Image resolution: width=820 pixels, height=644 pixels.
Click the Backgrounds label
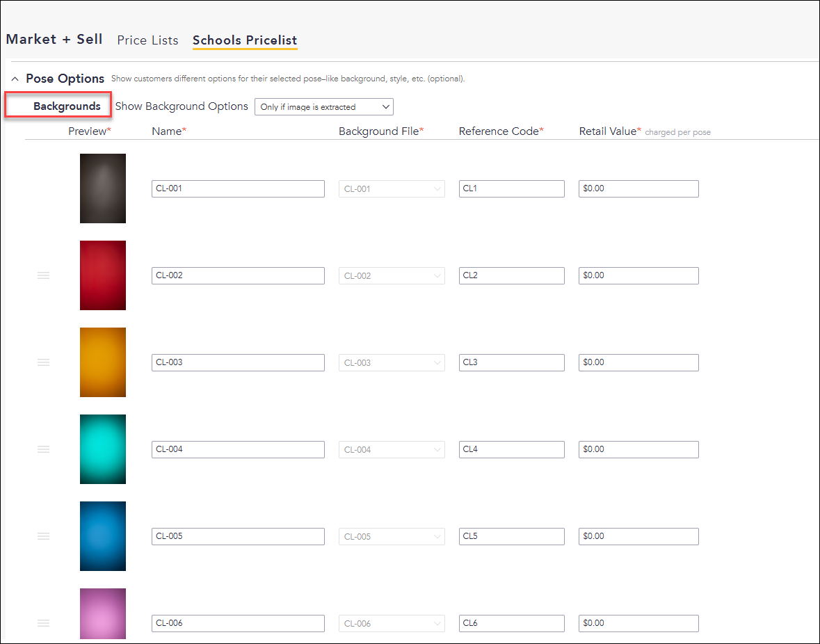(67, 106)
